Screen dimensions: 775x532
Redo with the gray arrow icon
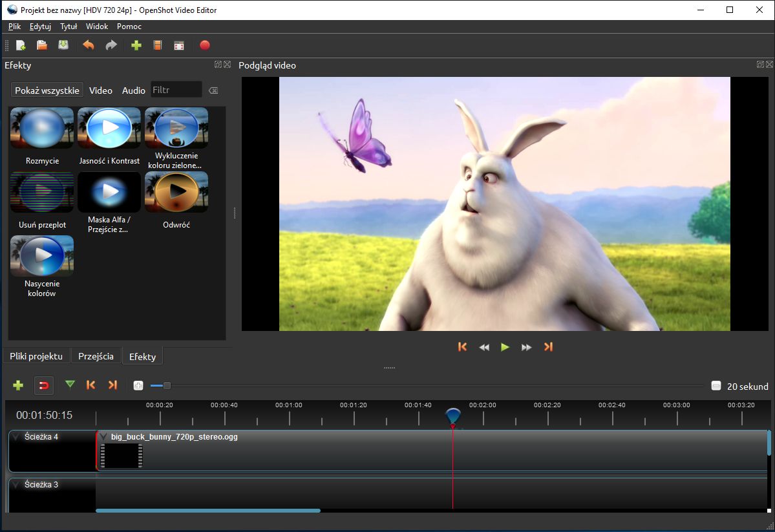[x=111, y=45]
